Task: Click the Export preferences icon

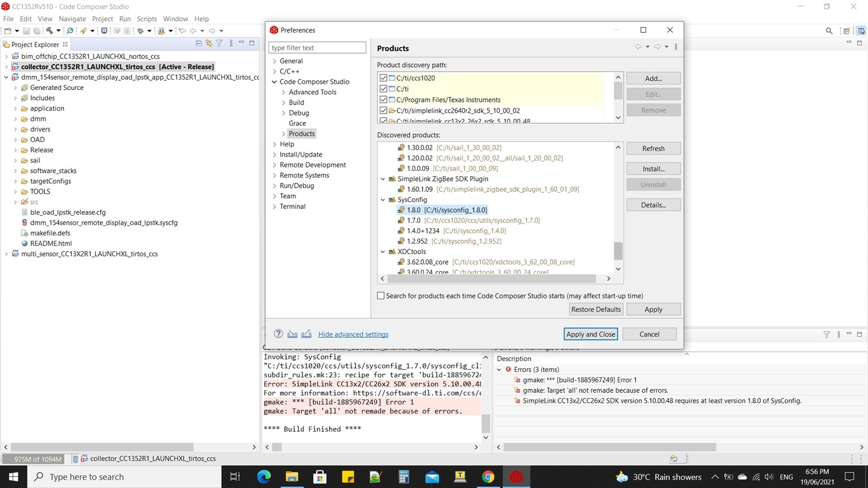Action: tap(307, 334)
